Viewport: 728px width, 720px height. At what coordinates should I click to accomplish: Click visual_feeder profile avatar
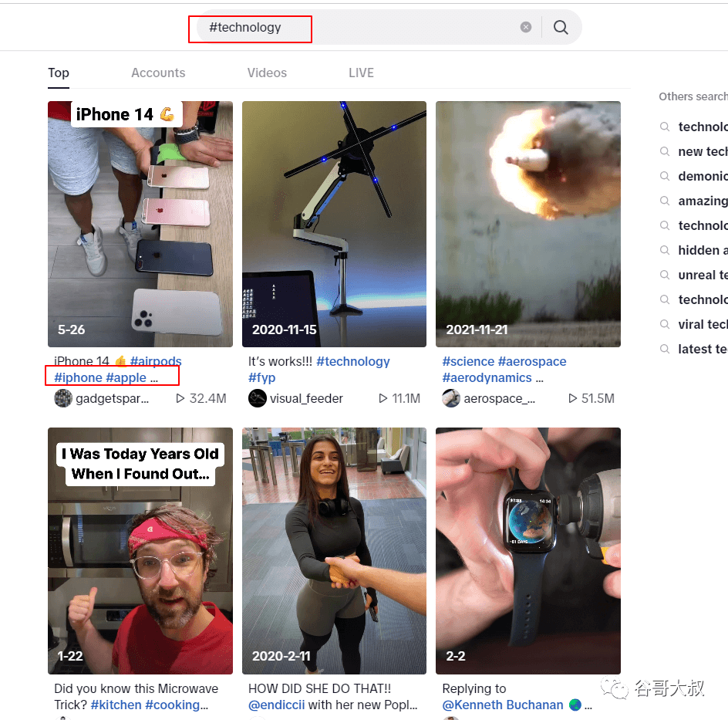pos(258,398)
